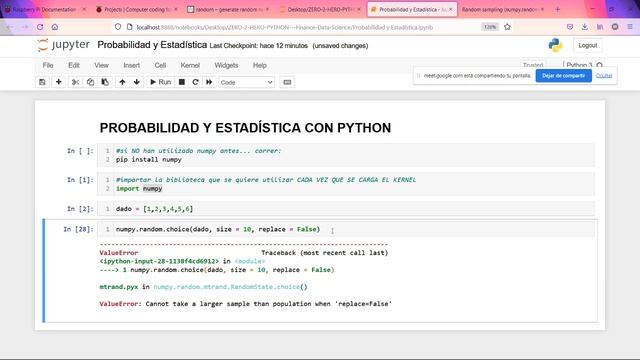The width and height of the screenshot is (640, 360).
Task: Open a new browser tab plus icon
Action: [x=558, y=9]
